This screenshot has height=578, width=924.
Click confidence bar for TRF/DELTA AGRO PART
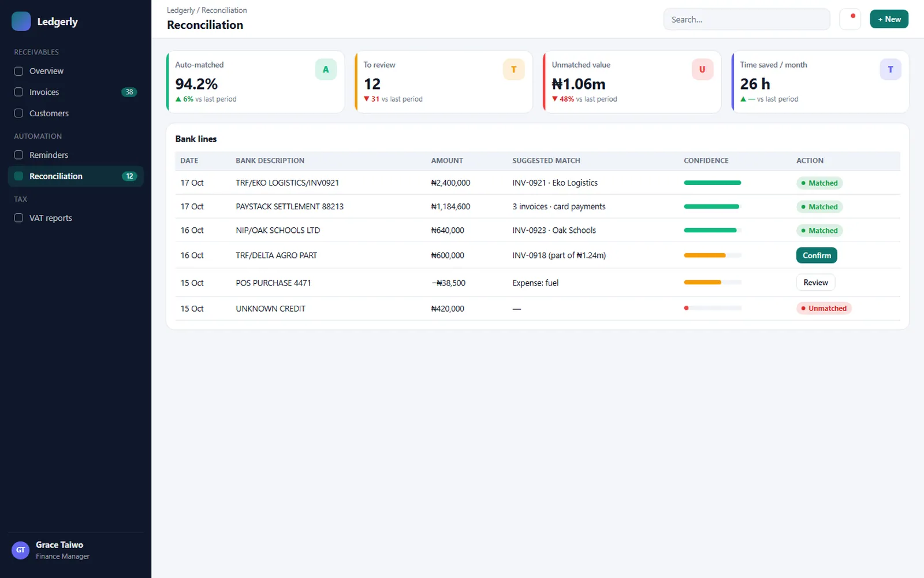pos(713,255)
